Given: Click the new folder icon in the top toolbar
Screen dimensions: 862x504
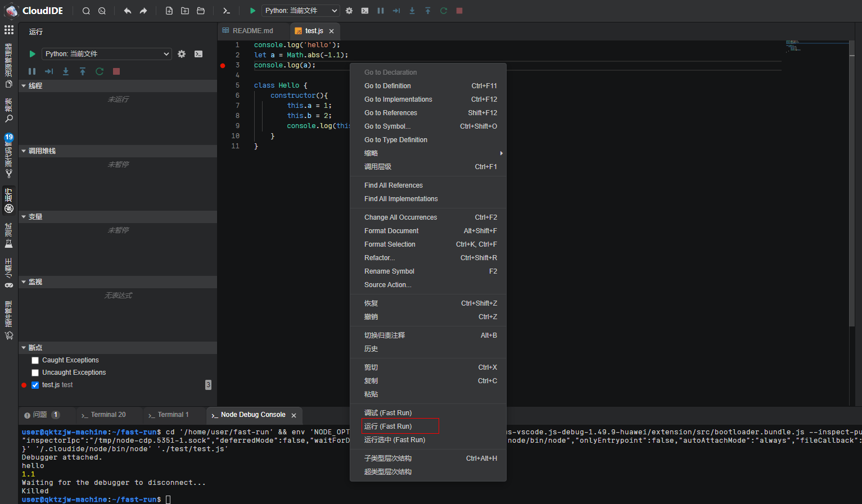Looking at the screenshot, I should [x=185, y=11].
